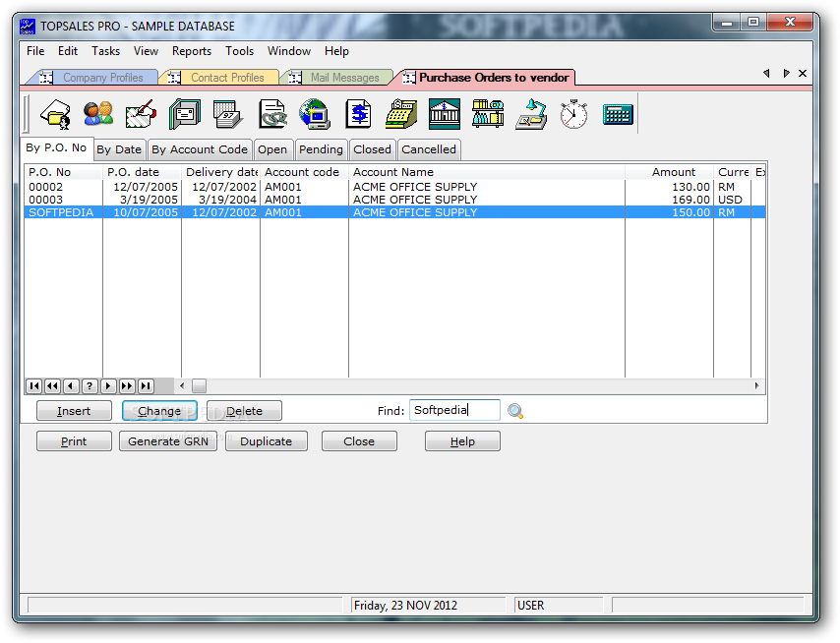Screen dimensions: 840x643
Task: Click horizontal scrollbar left arrow
Action: (x=182, y=386)
